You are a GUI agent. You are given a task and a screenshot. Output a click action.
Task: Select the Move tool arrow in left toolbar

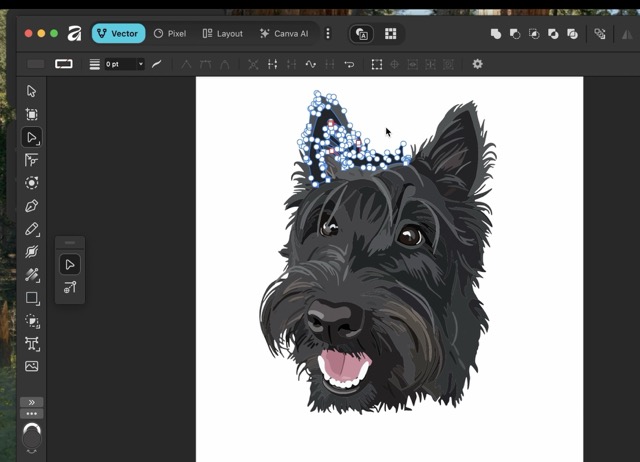click(x=31, y=91)
